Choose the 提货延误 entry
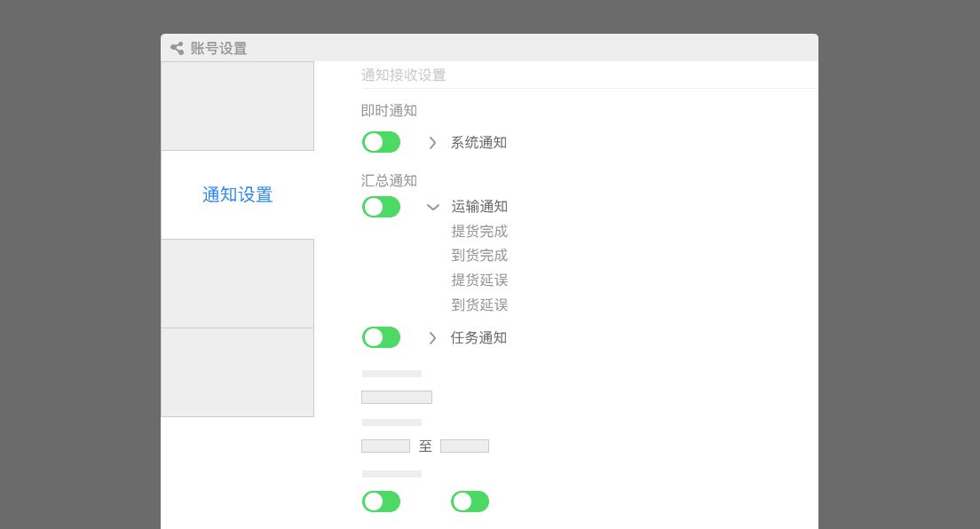 (x=479, y=280)
